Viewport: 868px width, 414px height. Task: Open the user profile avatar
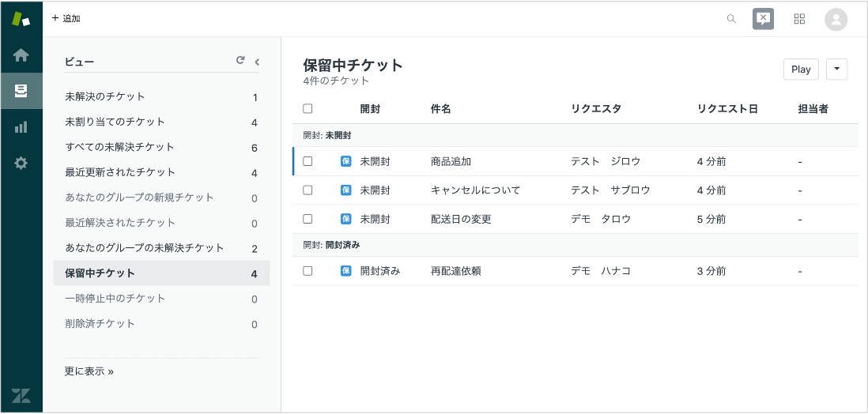click(x=836, y=20)
